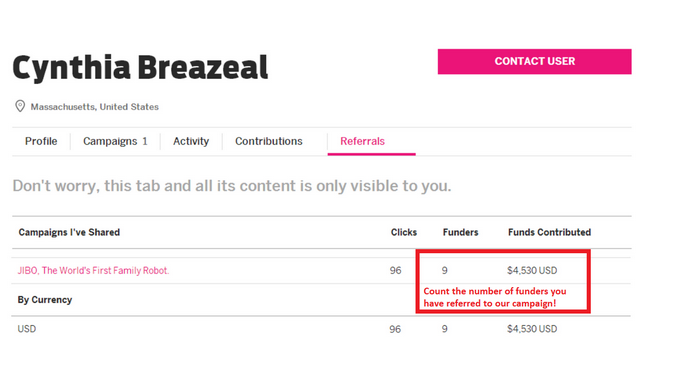Click the Funders column header
Viewport: 676px width, 379px height.
point(460,232)
